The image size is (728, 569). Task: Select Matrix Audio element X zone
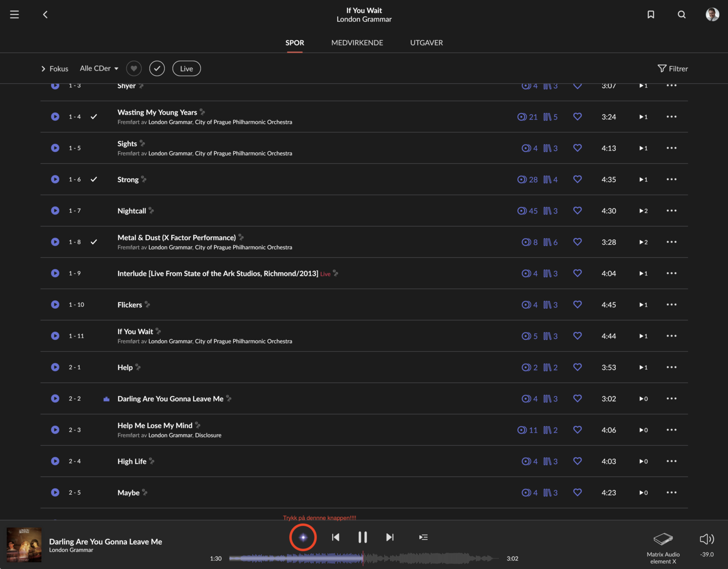[663, 548]
